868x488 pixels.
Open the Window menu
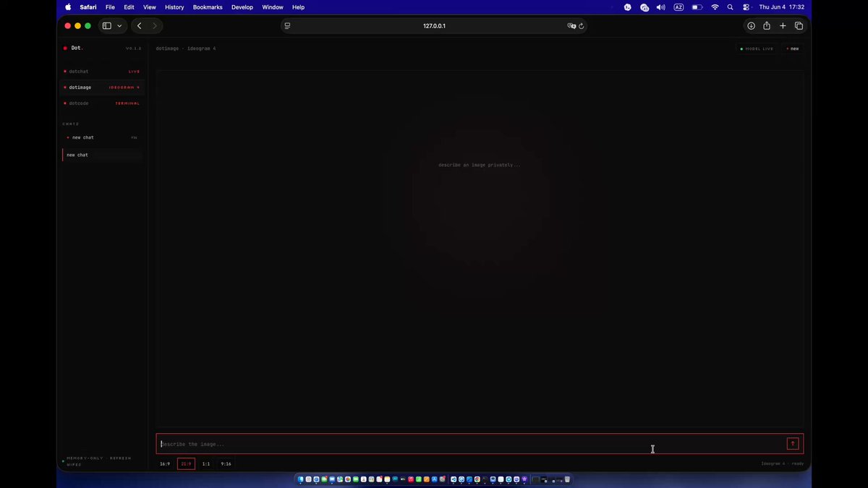click(273, 7)
